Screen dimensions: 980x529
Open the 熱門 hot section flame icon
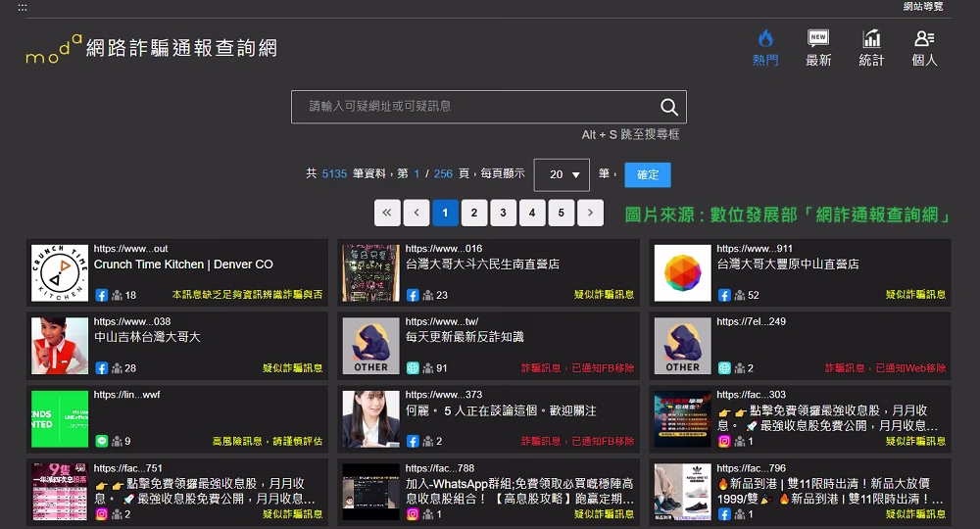[765, 39]
